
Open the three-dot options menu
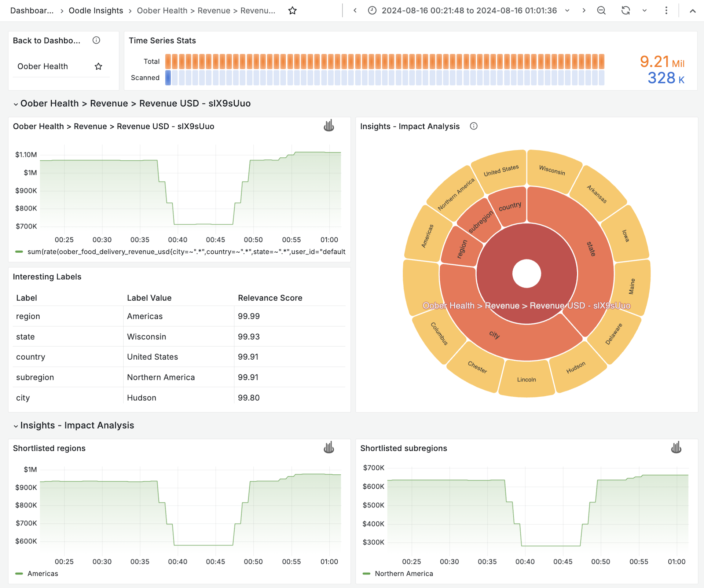click(666, 11)
